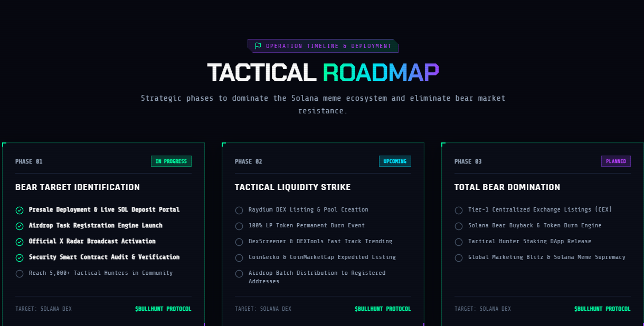Click the circle beside Solana Bear Buyback
Image resolution: width=644 pixels, height=326 pixels.
(x=459, y=226)
